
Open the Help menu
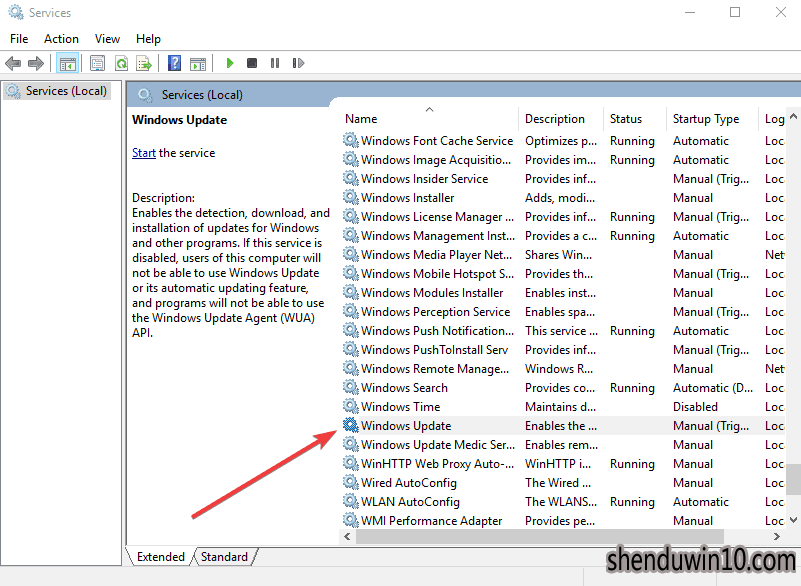(148, 39)
